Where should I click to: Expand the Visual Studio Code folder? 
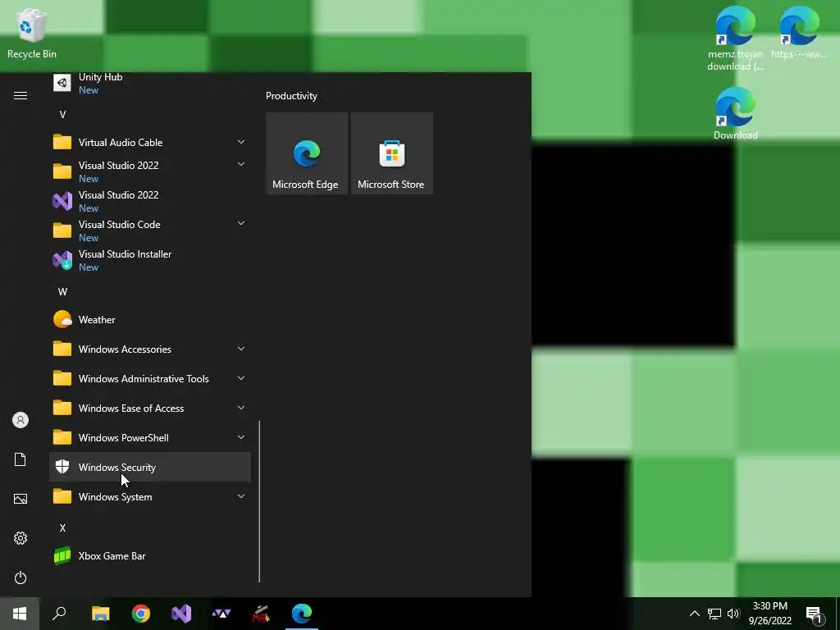(x=150, y=231)
